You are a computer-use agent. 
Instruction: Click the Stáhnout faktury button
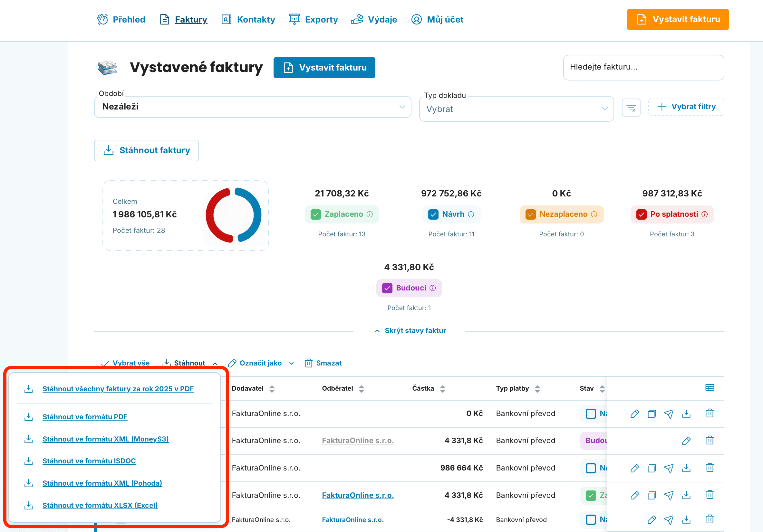pos(146,150)
